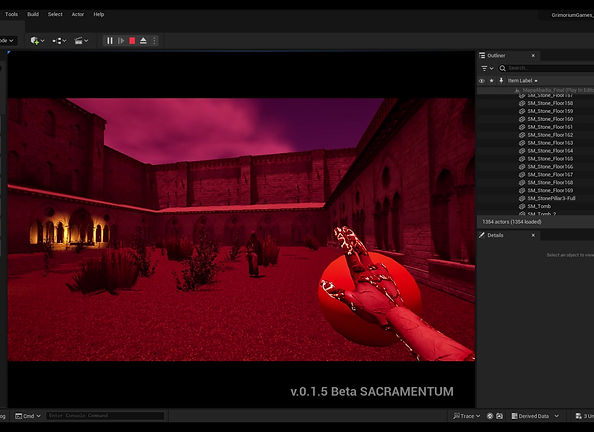The image size is (594, 432).
Task: Click inside the game viewport
Action: (x=241, y=229)
